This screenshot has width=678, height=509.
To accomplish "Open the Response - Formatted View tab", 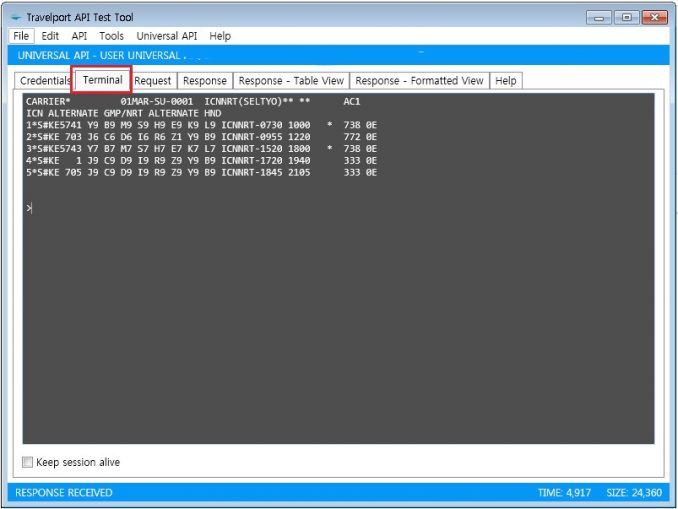I will coord(419,81).
